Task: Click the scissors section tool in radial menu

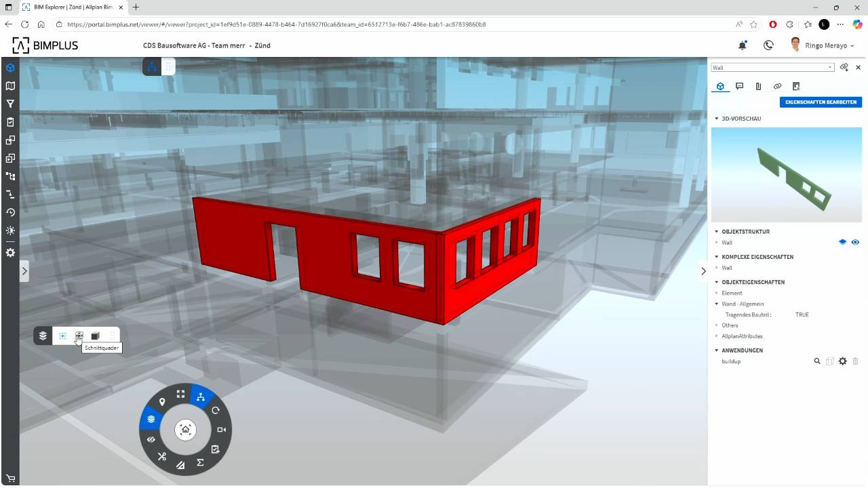Action: click(x=162, y=456)
